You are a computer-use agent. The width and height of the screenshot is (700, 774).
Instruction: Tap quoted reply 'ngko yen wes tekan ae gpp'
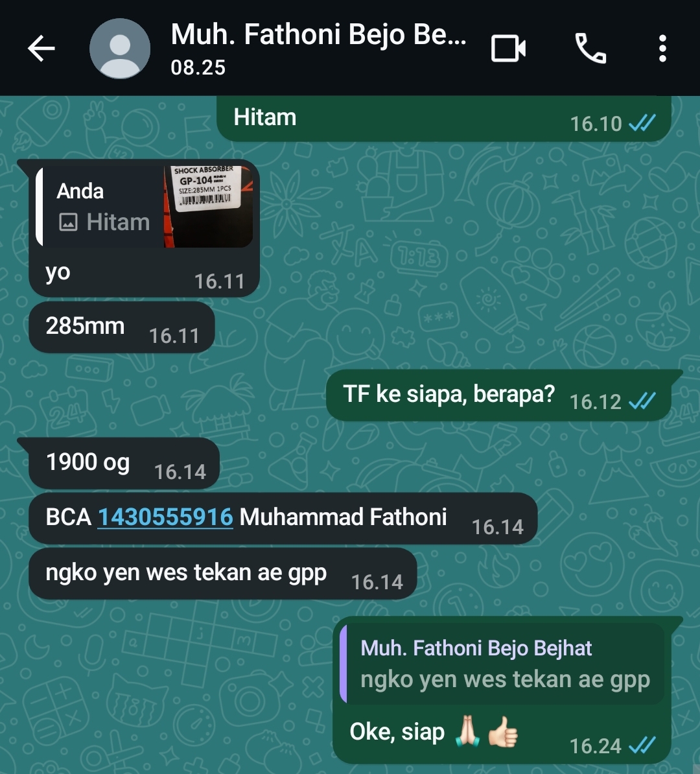[x=502, y=664]
